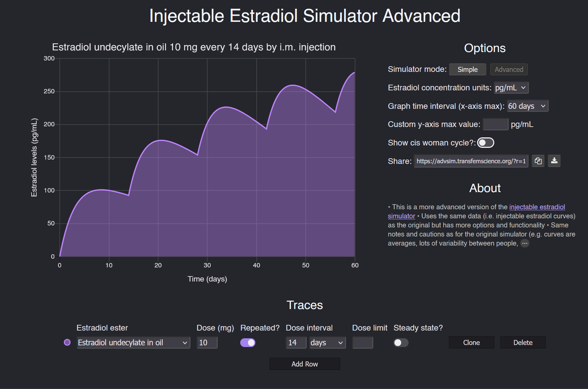The image size is (588, 389).
Task: Download the graph using download icon
Action: pos(554,161)
